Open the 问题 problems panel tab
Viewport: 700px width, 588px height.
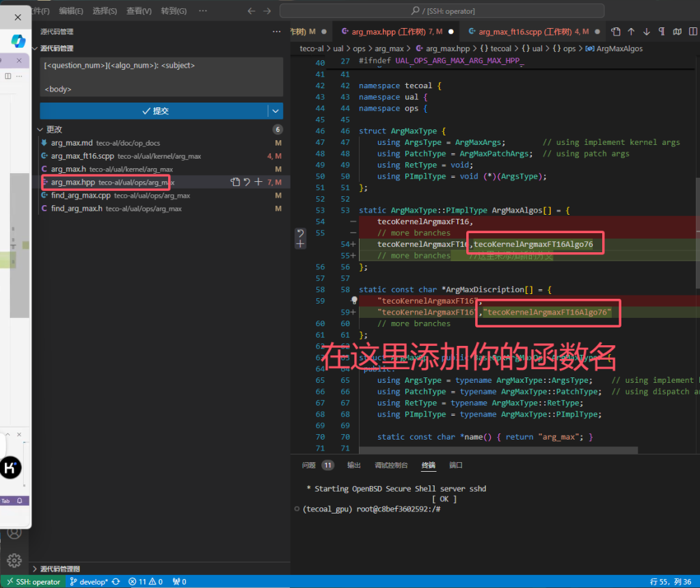coord(309,465)
